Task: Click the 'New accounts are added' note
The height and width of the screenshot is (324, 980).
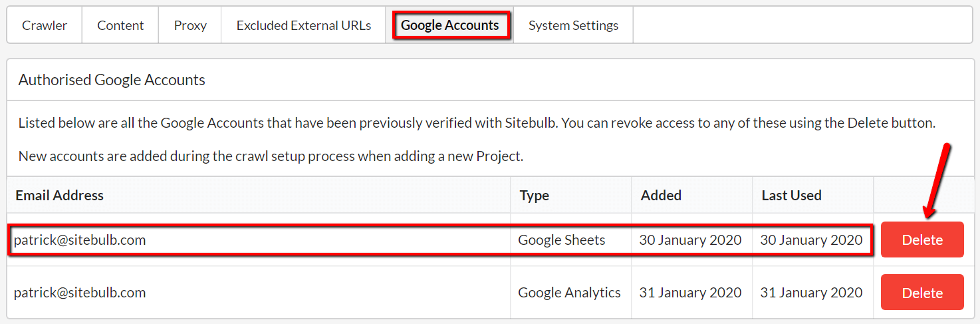Action: tap(271, 157)
